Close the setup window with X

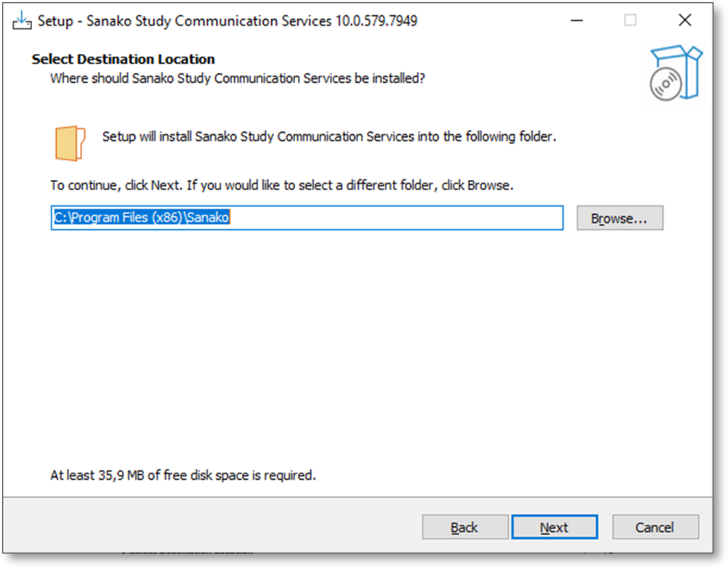click(684, 21)
